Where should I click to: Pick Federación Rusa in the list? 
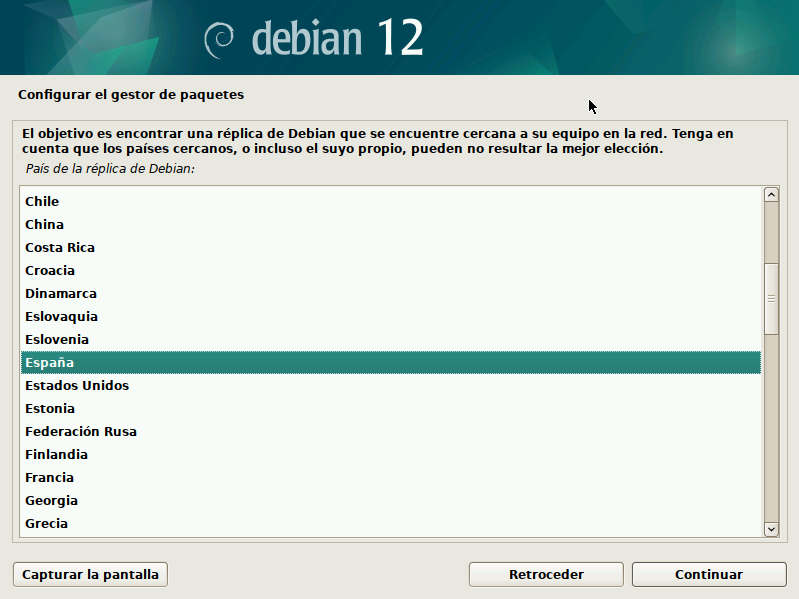[x=81, y=431]
